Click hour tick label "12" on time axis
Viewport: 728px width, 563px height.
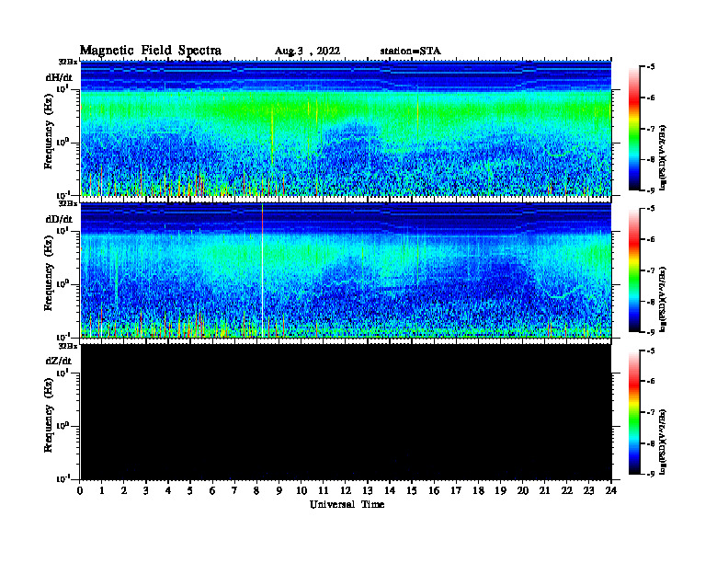tap(346, 490)
